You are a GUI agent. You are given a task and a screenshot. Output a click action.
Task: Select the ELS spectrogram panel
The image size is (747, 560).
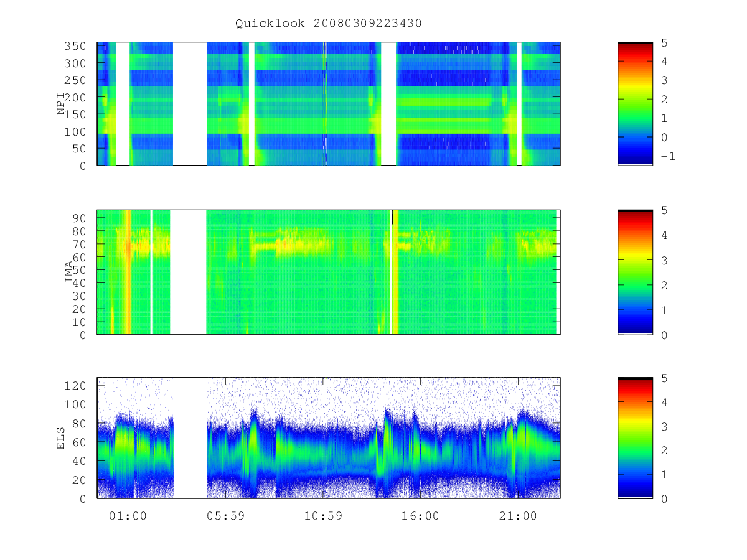329,438
